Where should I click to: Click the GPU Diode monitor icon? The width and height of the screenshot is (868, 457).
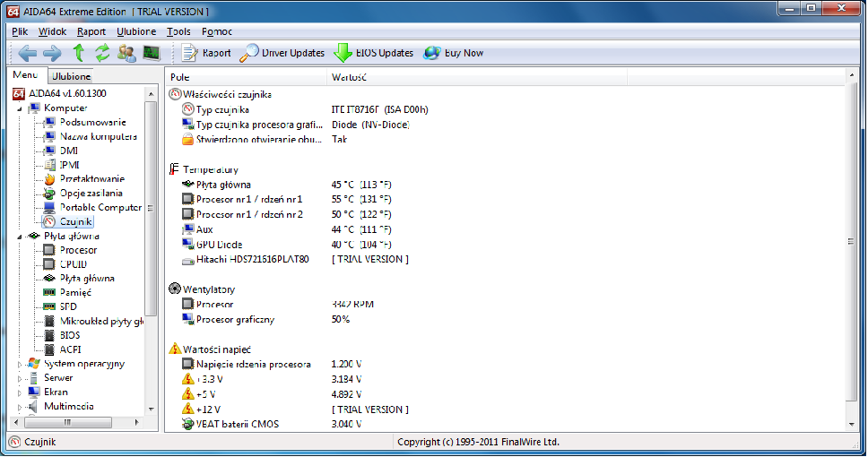(188, 245)
